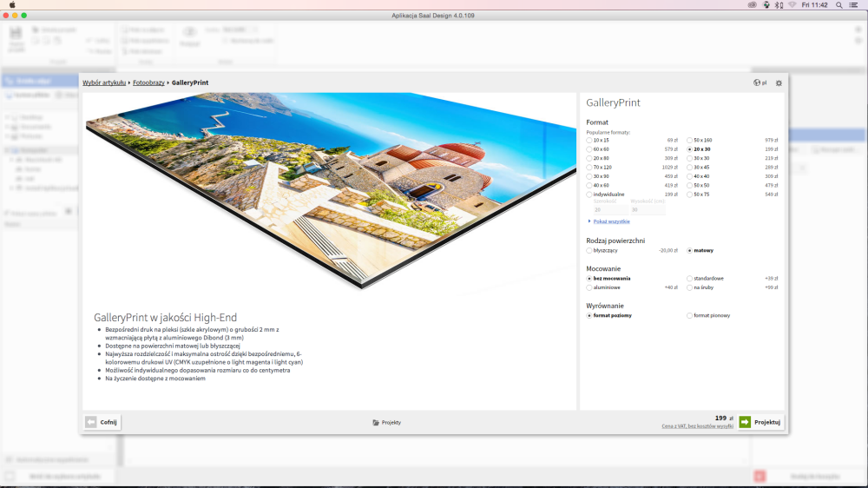
Task: Click the 979 zł price for 50 x 160
Action: (771, 140)
